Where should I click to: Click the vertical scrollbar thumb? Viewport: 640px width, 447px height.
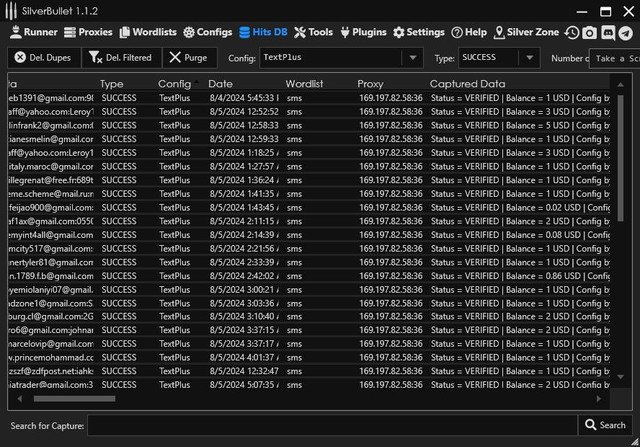coord(620,158)
